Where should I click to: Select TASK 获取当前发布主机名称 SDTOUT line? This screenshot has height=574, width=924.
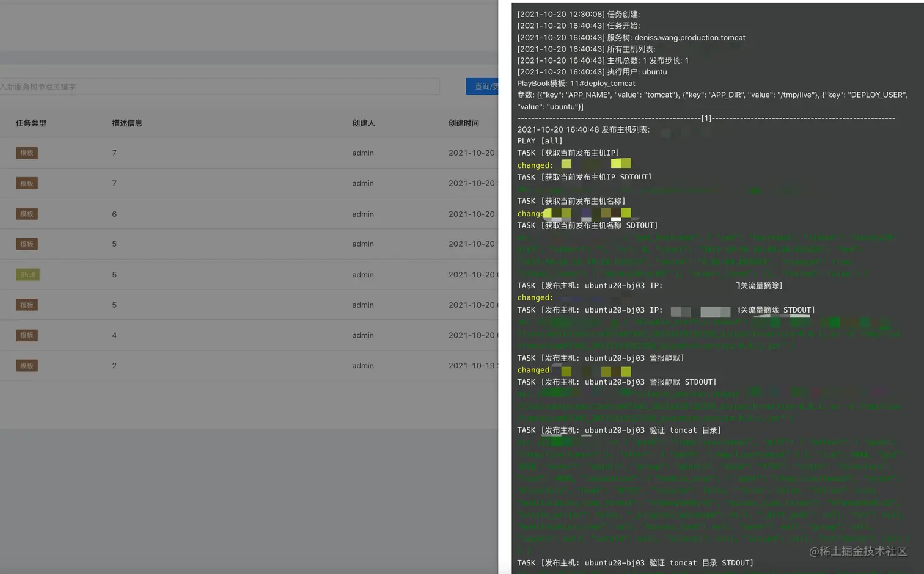point(587,226)
